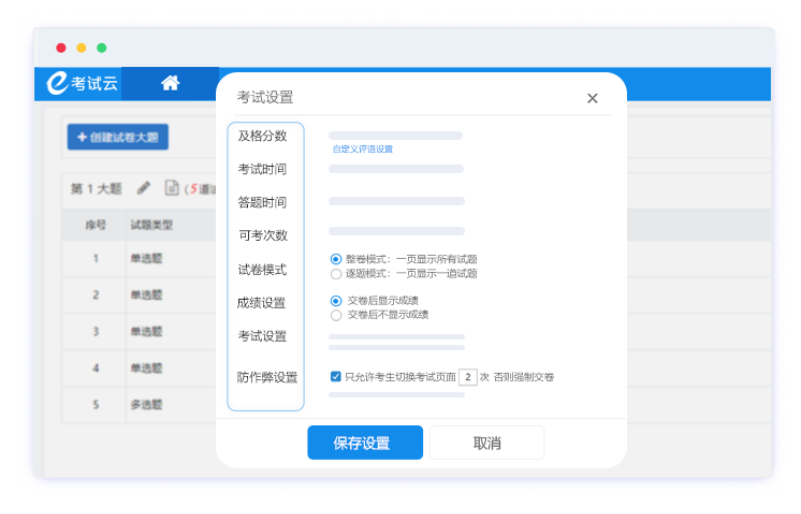Viewport: 801px width, 514px height.
Task: Click the 自定义评语设置 link
Action: click(362, 149)
